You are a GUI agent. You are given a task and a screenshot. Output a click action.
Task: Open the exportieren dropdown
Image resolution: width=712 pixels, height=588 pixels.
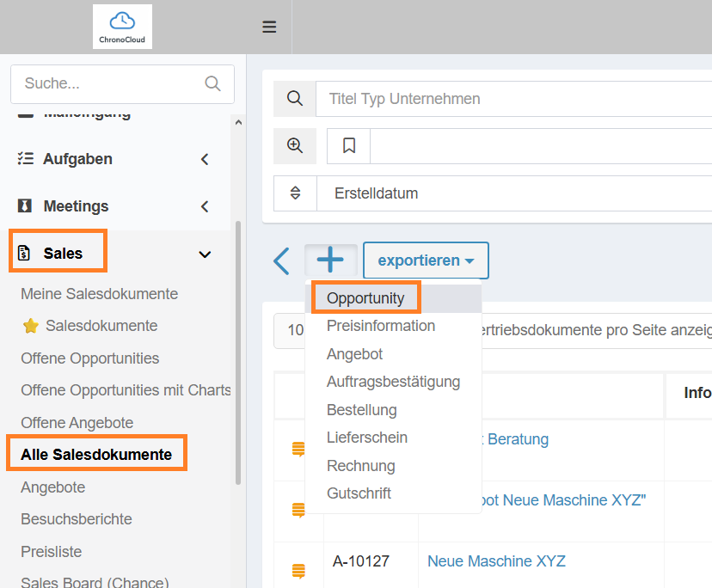click(426, 260)
